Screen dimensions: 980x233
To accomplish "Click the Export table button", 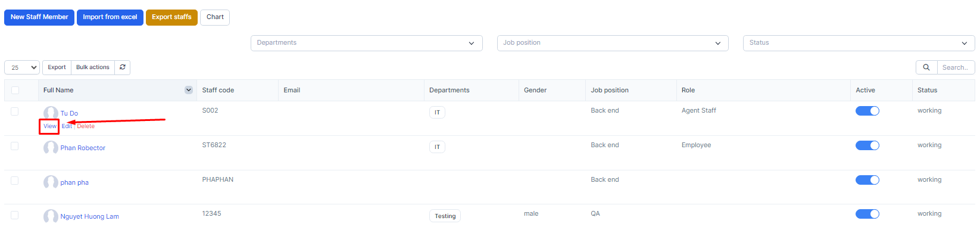I will point(57,67).
